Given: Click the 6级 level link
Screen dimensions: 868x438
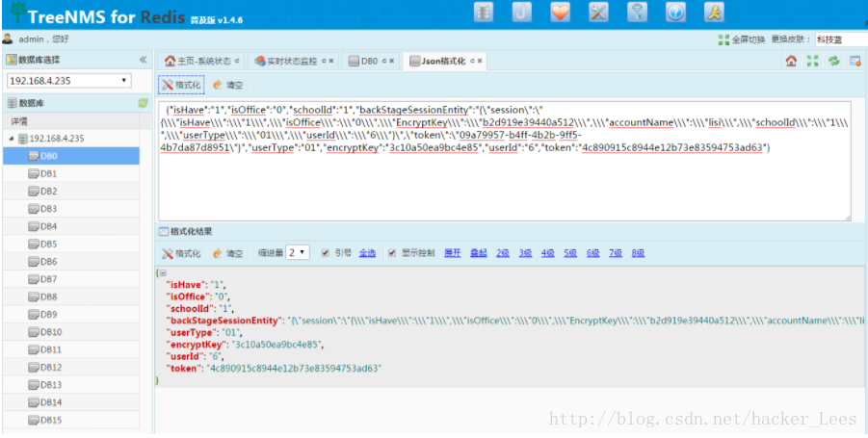Looking at the screenshot, I should [593, 253].
